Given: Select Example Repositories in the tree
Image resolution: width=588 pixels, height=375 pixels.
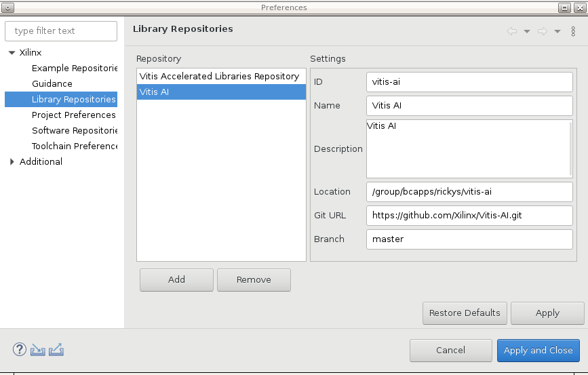Looking at the screenshot, I should click(x=75, y=68).
